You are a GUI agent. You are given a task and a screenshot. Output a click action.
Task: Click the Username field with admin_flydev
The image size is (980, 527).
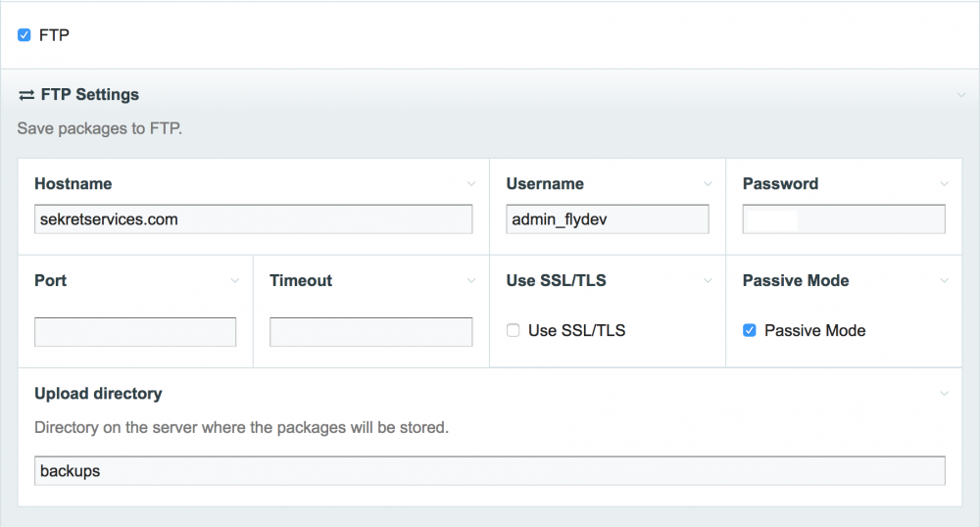(x=608, y=219)
